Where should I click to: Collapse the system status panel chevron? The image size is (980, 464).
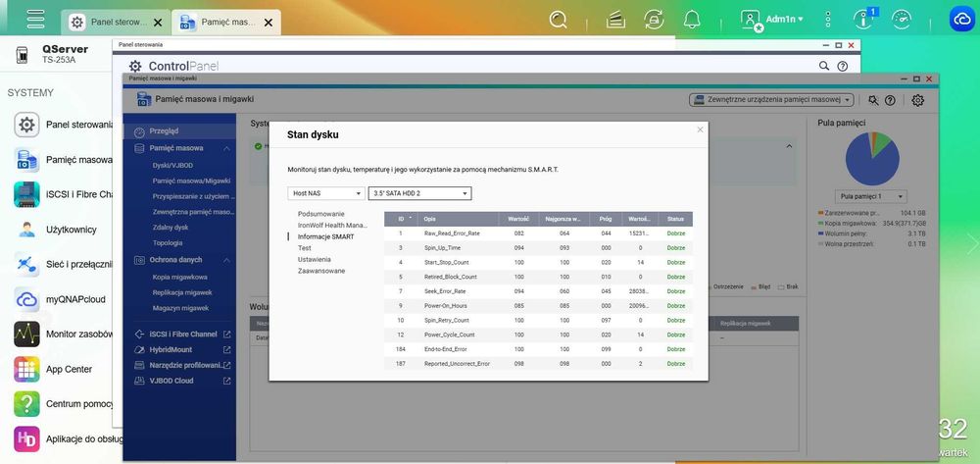pos(789,146)
